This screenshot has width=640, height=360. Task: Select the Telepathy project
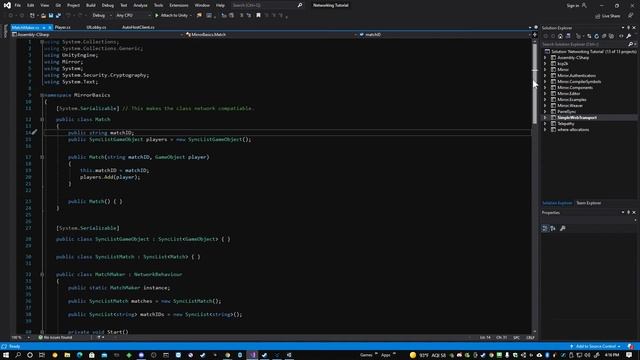(566, 124)
